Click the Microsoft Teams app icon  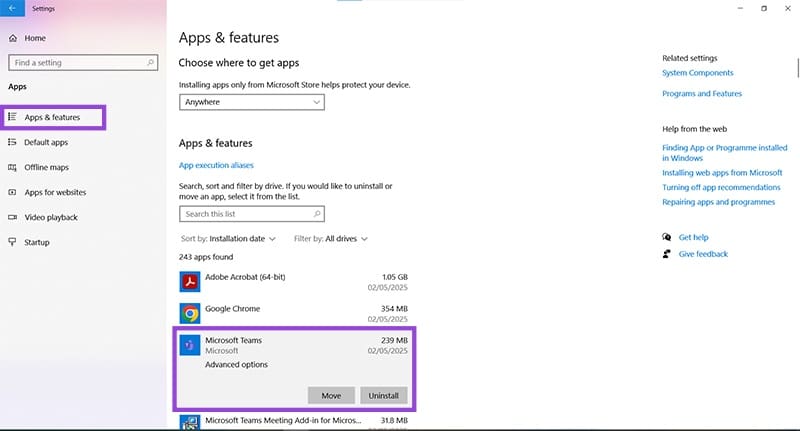pyautogui.click(x=190, y=345)
